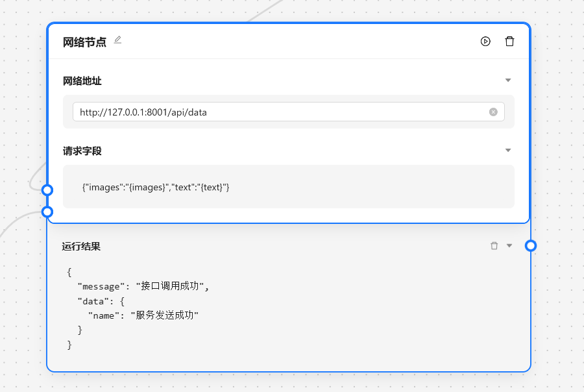Select the 网络节点 title text
The height and width of the screenshot is (392, 584).
pos(84,42)
